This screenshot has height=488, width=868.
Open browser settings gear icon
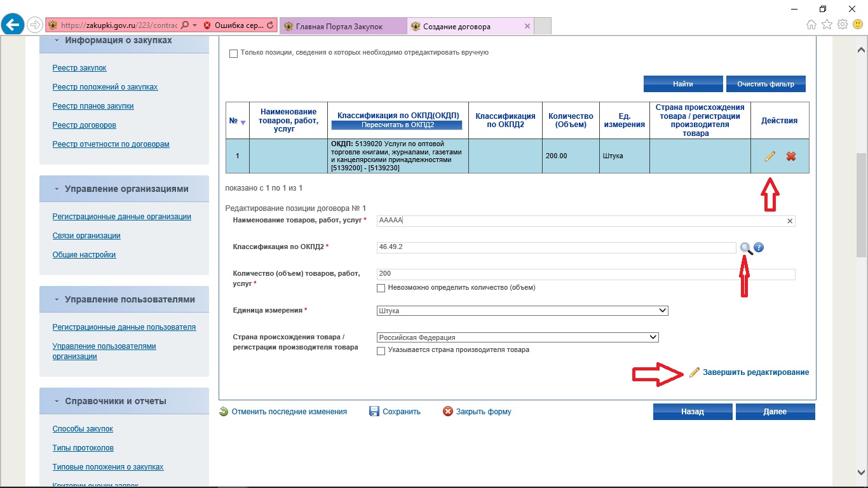click(843, 25)
